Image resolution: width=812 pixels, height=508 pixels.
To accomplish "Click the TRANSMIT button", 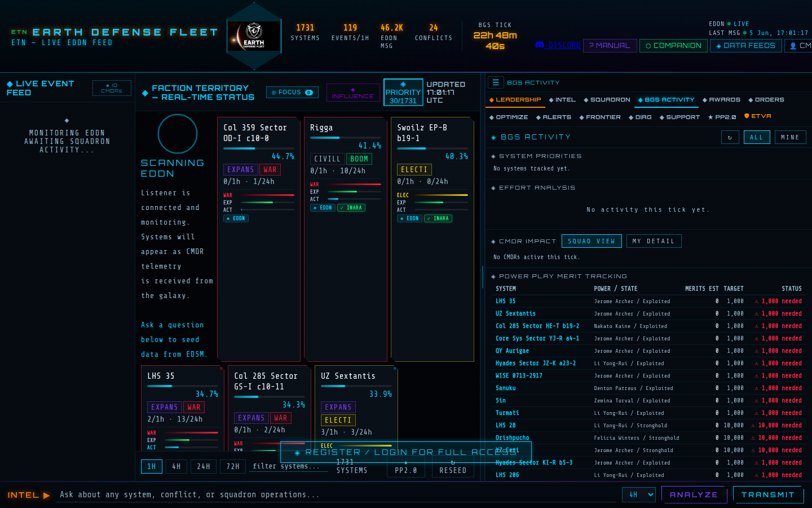I will coord(768,494).
